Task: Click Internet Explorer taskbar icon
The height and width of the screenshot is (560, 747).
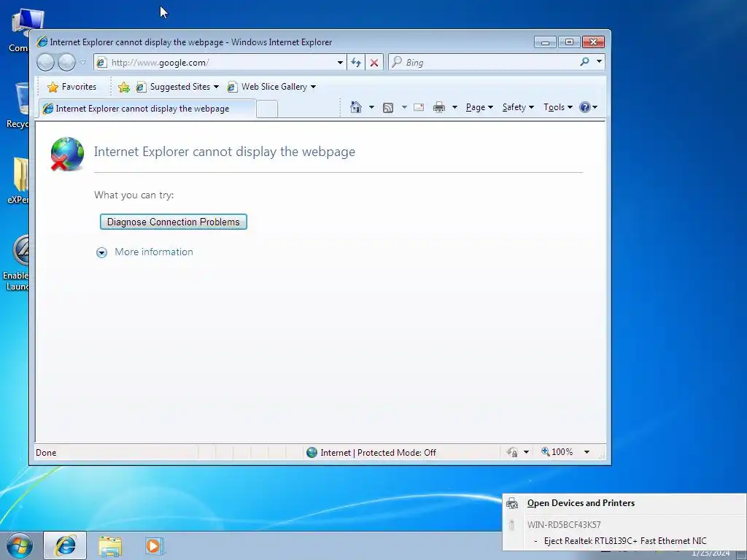Action: coord(65,545)
